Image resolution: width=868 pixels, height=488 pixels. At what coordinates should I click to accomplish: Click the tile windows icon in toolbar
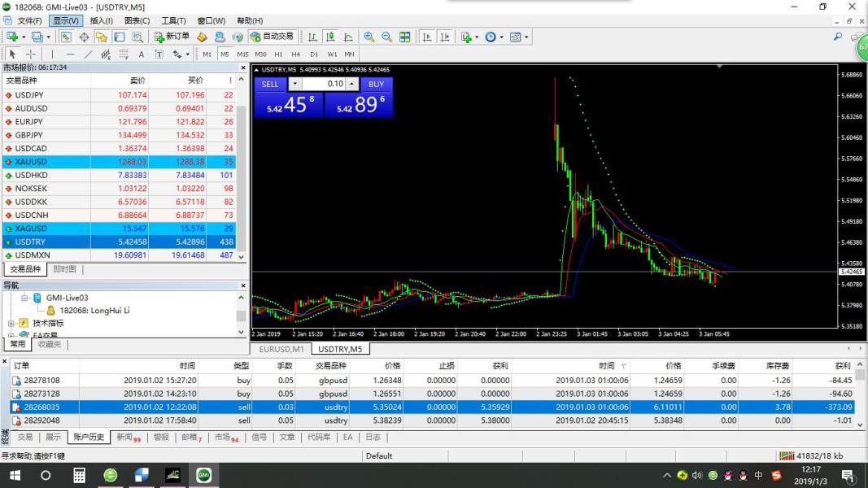click(x=404, y=37)
